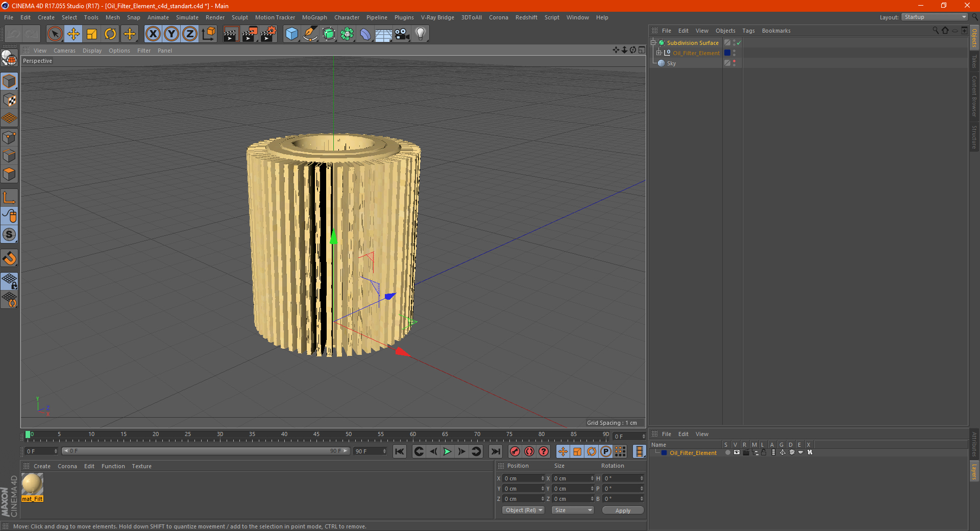Switch to Polygons mode
Screen dimensions: 980x531
click(x=9, y=174)
